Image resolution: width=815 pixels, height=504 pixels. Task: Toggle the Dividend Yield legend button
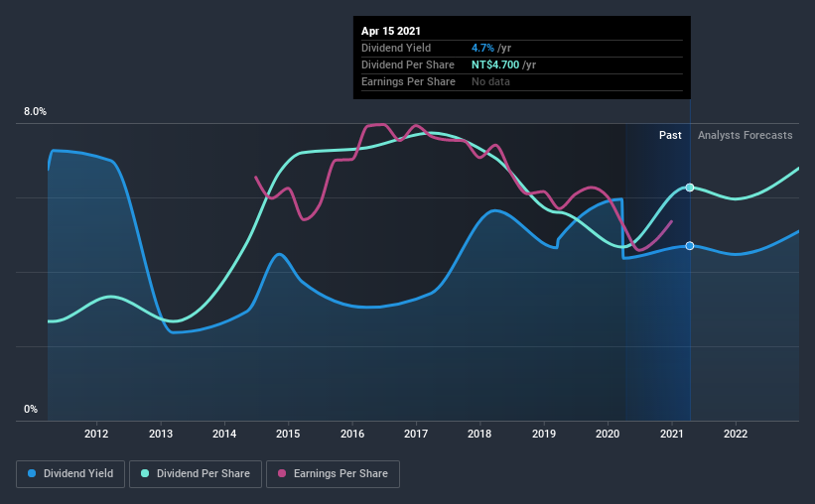coord(70,474)
